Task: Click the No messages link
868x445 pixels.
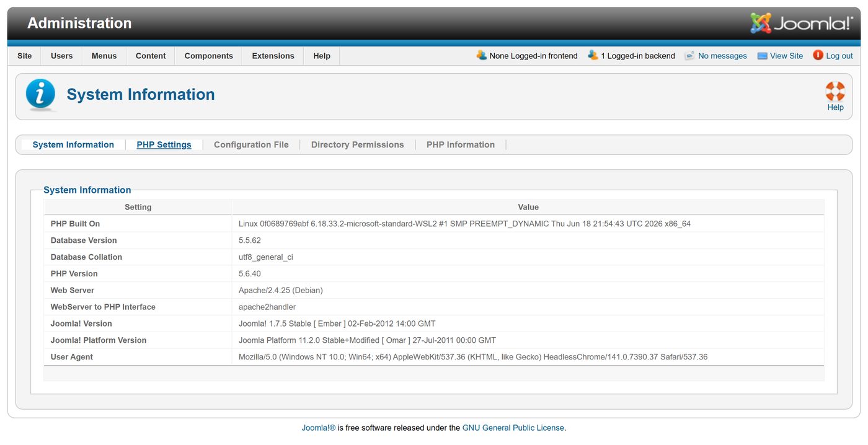Action: click(x=722, y=56)
